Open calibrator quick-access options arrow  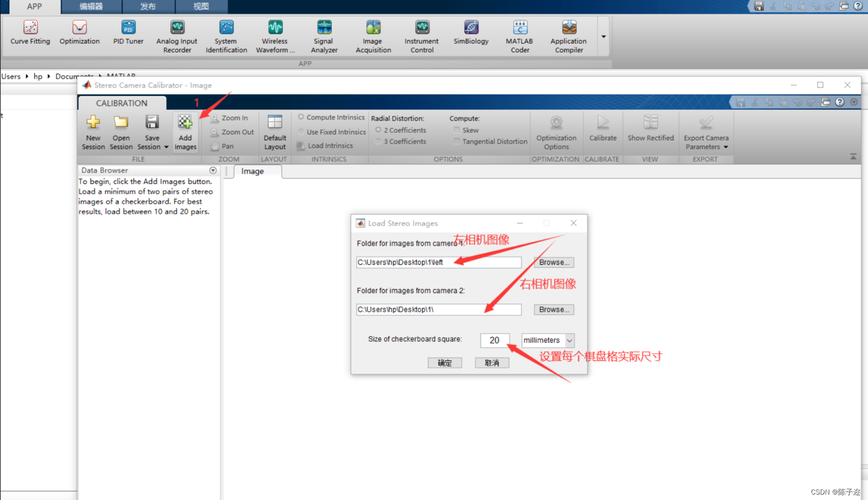click(x=854, y=102)
